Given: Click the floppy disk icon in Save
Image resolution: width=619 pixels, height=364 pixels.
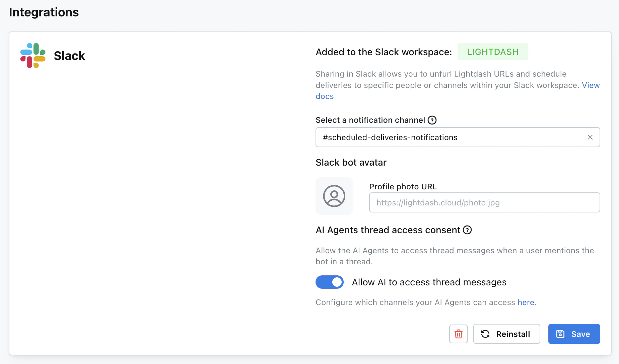Looking at the screenshot, I should pyautogui.click(x=560, y=334).
